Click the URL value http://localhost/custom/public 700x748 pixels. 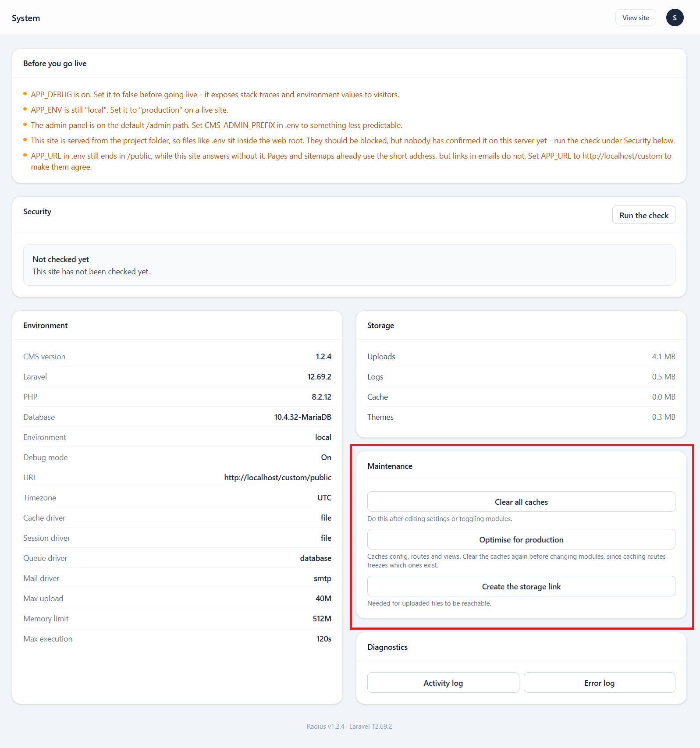click(278, 478)
